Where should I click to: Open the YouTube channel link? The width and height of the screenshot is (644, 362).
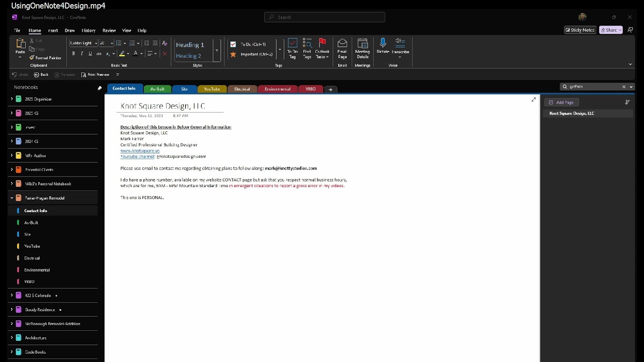137,156
